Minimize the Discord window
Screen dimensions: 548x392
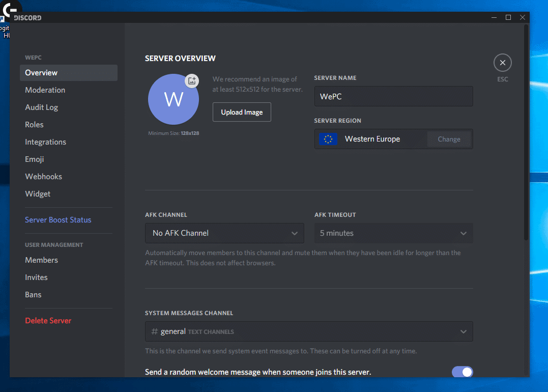[x=494, y=17]
